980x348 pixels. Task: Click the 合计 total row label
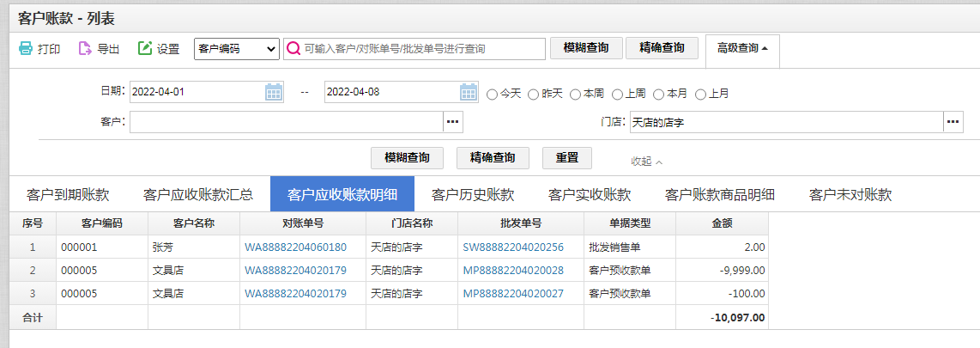(x=33, y=317)
